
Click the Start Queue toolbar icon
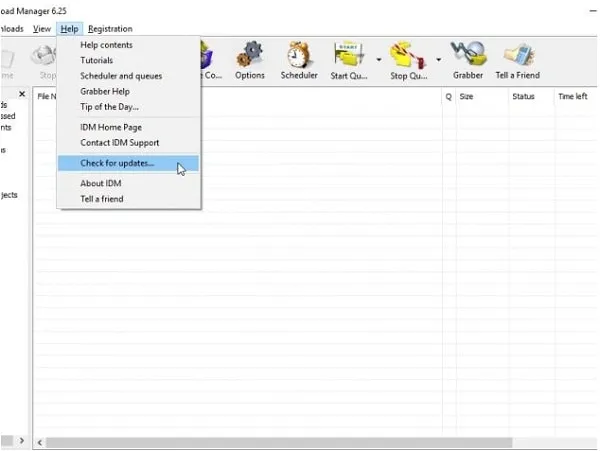click(350, 60)
